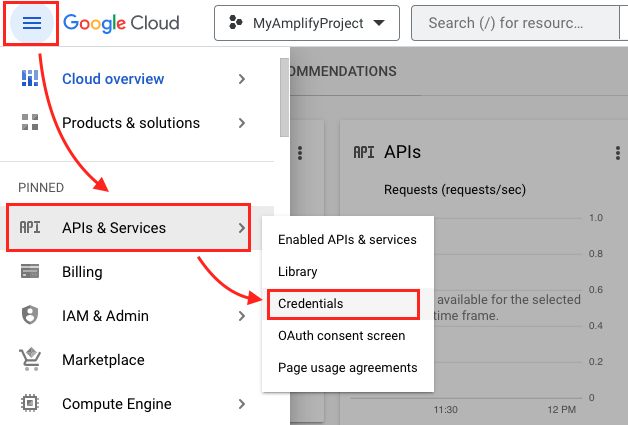Expand Compute Engine submenu chevron
The width and height of the screenshot is (628, 425).
tap(242, 404)
